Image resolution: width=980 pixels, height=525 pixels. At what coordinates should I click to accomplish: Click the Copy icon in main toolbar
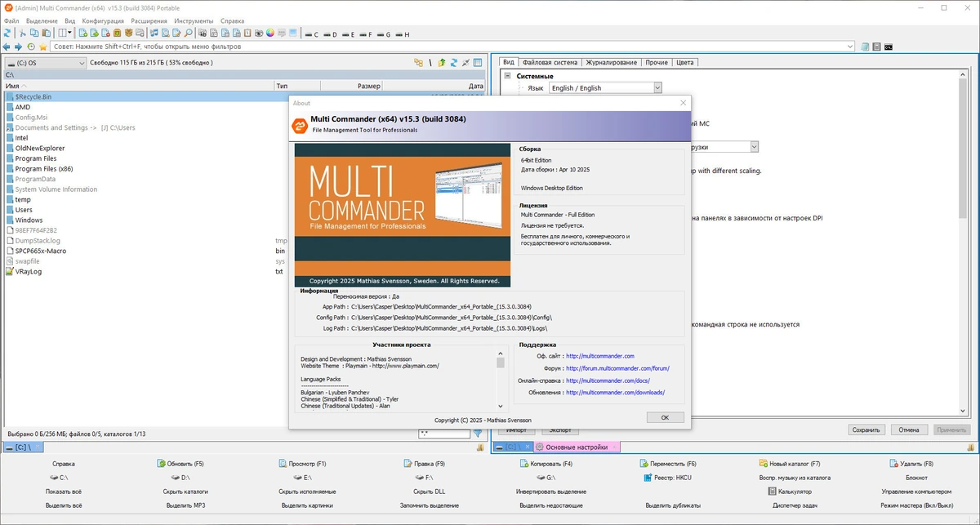(x=34, y=33)
